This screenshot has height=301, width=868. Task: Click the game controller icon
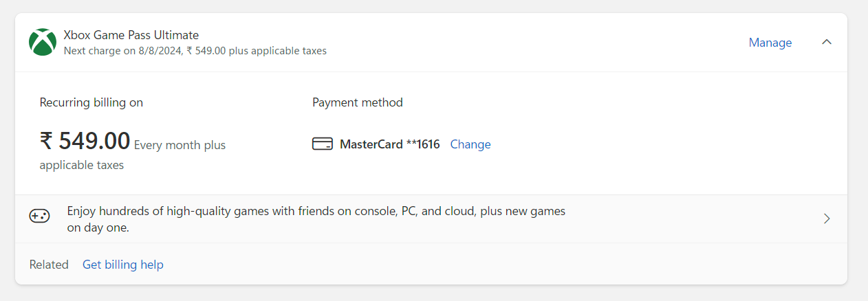tap(39, 216)
